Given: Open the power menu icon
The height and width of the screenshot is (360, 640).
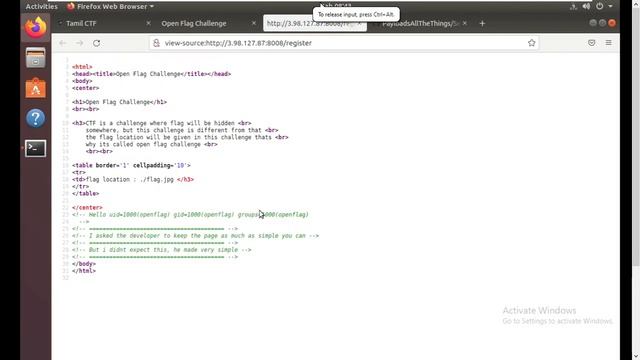Looking at the screenshot, I should click(x=599, y=7).
